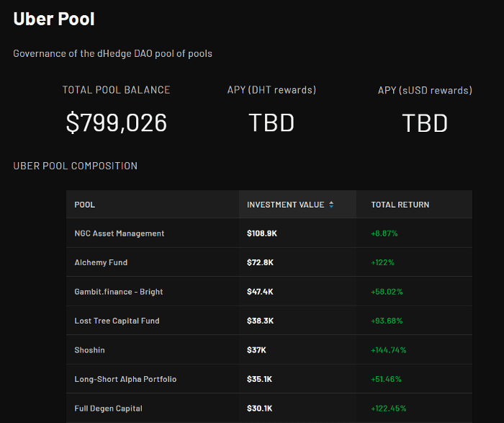Click the TOTAL POOL BALANCE label
The width and height of the screenshot is (504, 423).
click(x=116, y=90)
